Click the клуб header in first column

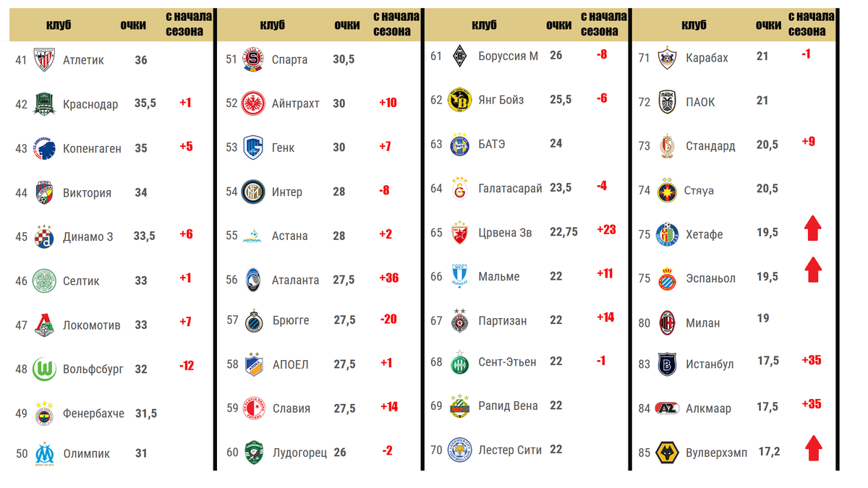pyautogui.click(x=59, y=25)
